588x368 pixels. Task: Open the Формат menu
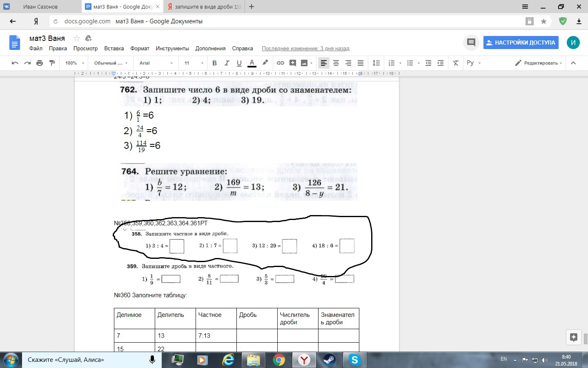click(140, 48)
